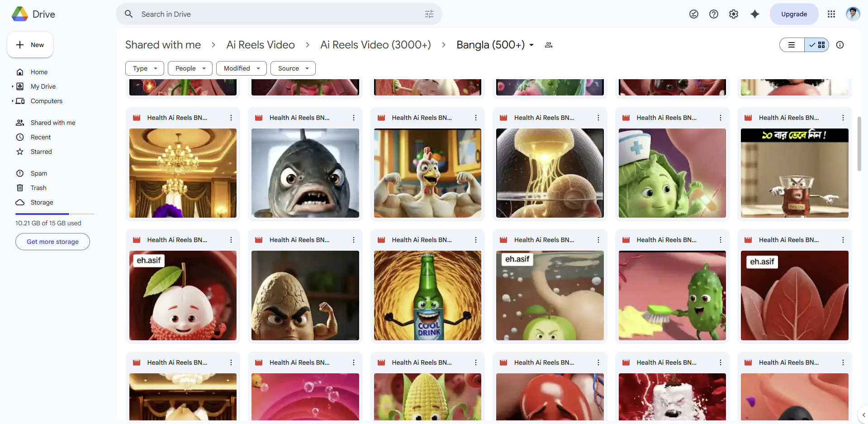Viewport: 868px width, 424px height.
Task: Open the Modified filter dropdown
Action: [241, 68]
